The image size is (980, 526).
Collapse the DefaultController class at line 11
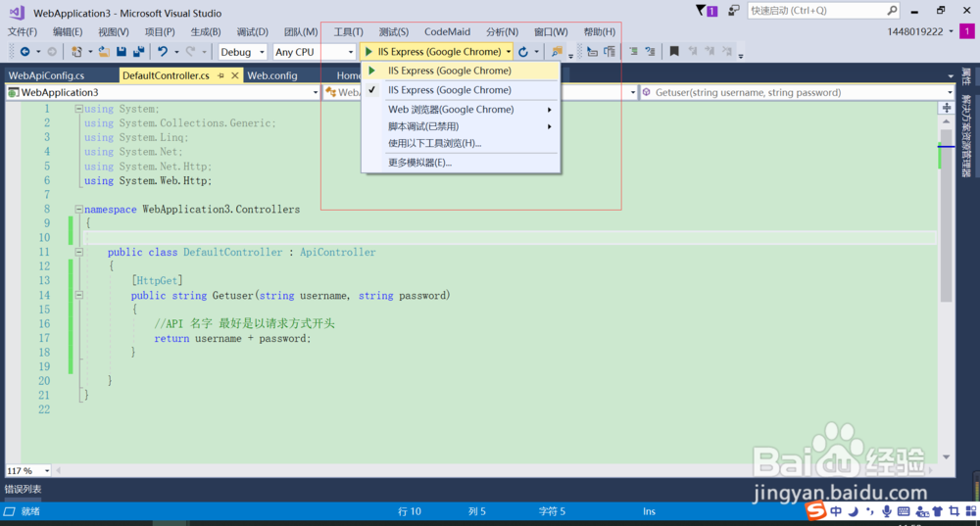pyautogui.click(x=78, y=253)
